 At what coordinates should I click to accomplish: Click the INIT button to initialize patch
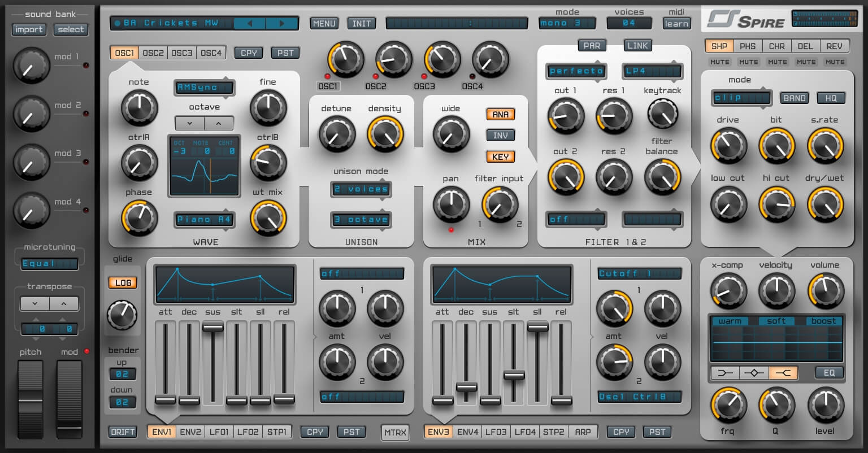[361, 23]
